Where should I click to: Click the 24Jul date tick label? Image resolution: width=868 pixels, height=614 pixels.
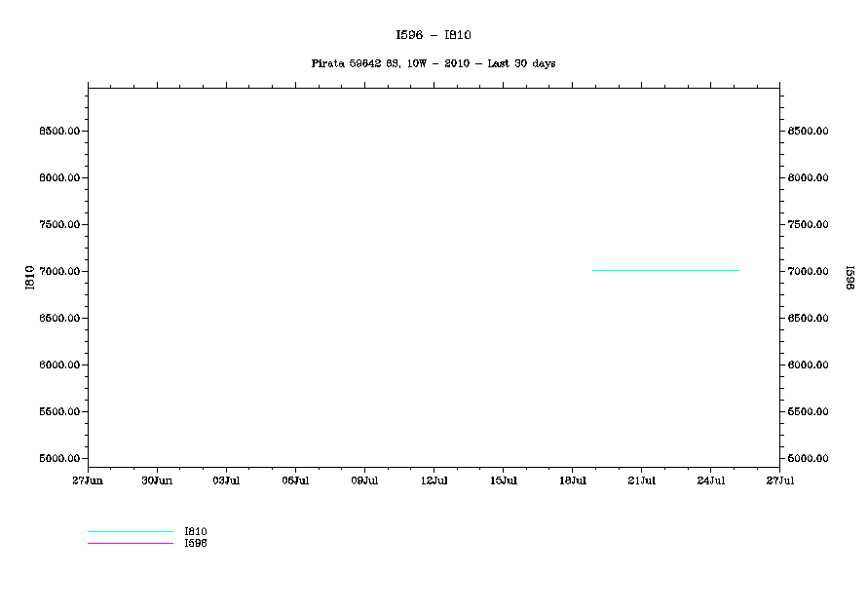point(710,480)
